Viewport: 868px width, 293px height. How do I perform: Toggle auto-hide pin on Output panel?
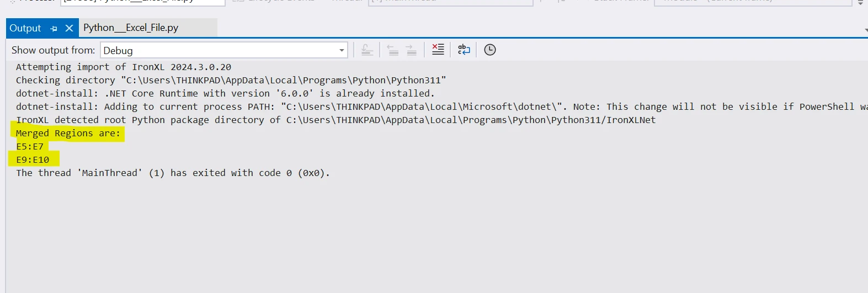click(54, 28)
